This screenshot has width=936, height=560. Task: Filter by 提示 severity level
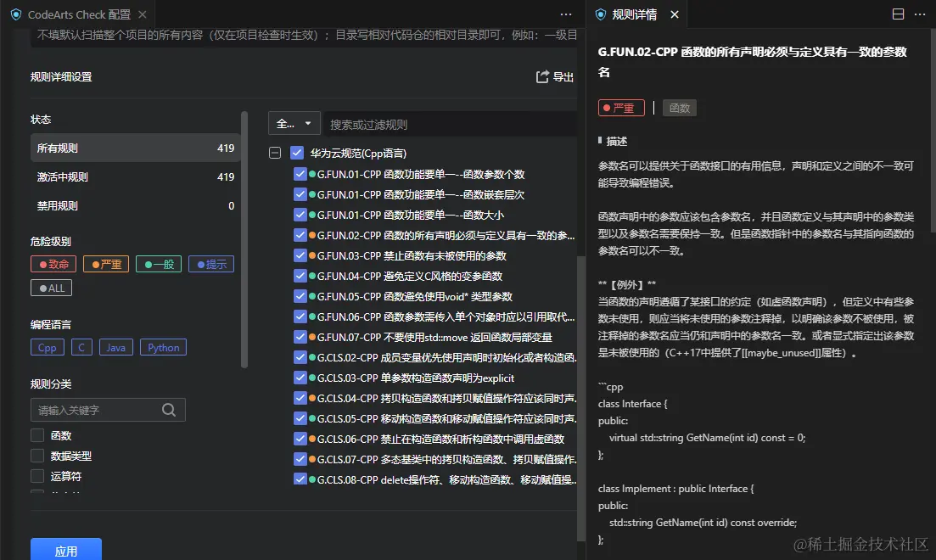tap(210, 264)
